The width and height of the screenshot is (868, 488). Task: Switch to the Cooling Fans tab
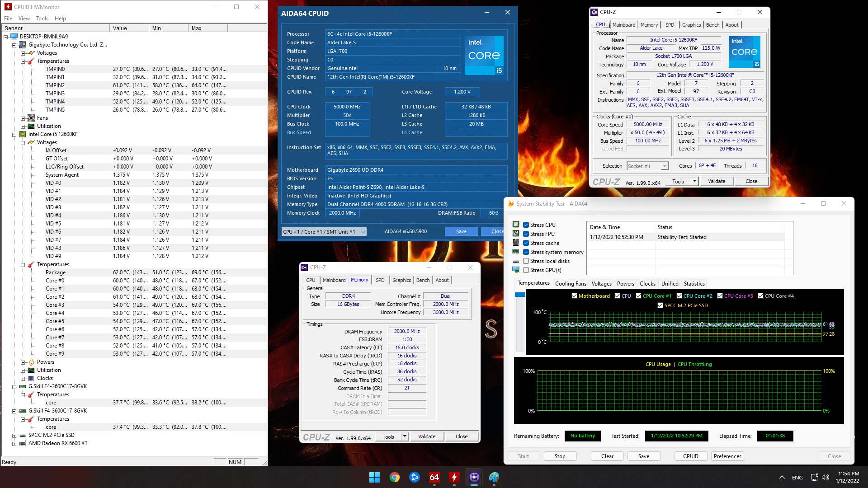570,284
